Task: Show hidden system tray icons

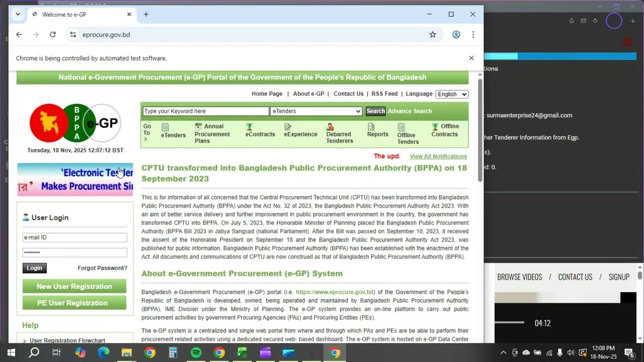Action: click(x=503, y=352)
